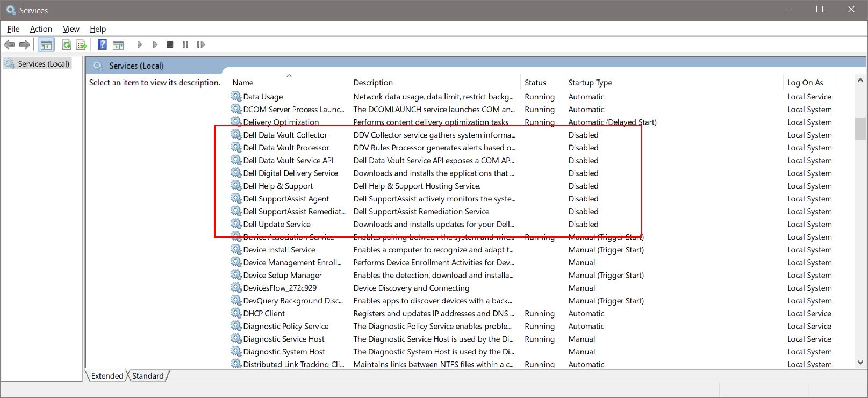Click the Start Service play icon
Screen dimensions: 868x398
pyautogui.click(x=139, y=45)
